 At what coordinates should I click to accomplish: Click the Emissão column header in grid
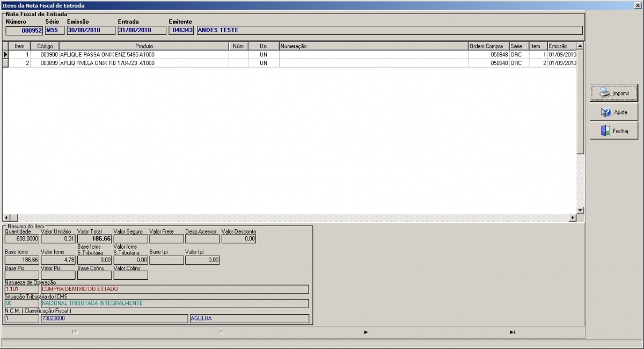tap(561, 46)
